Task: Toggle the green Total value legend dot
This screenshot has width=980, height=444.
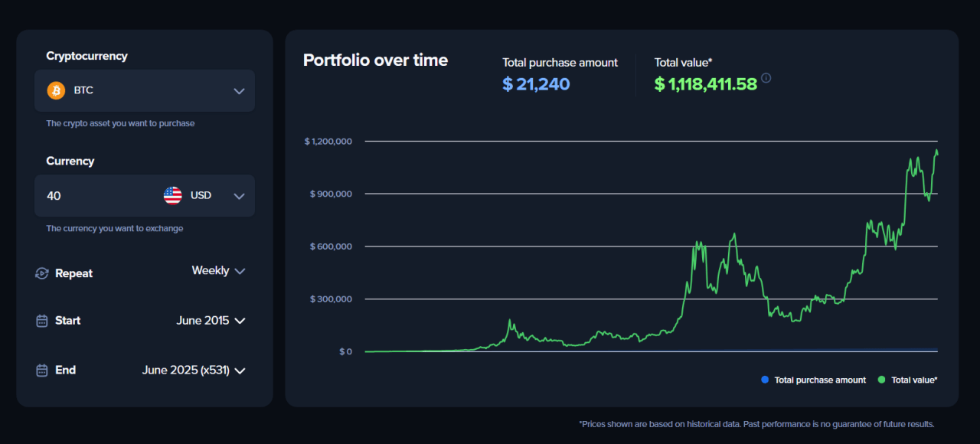Action: [881, 380]
